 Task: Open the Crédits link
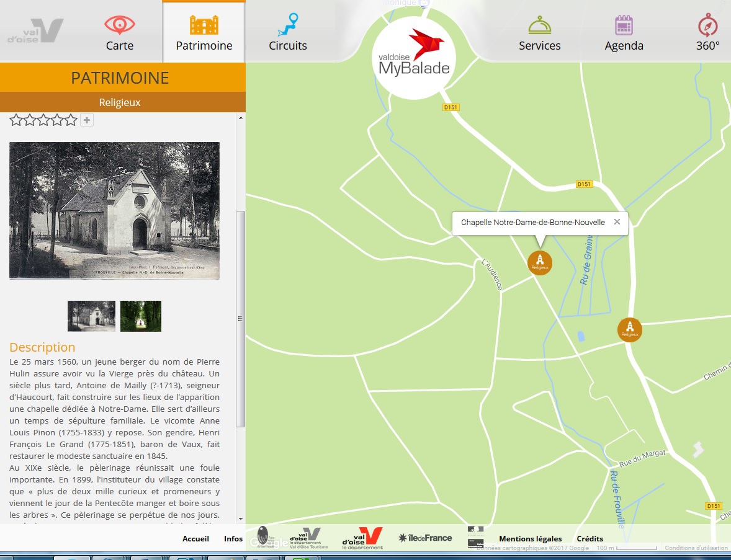pos(590,538)
